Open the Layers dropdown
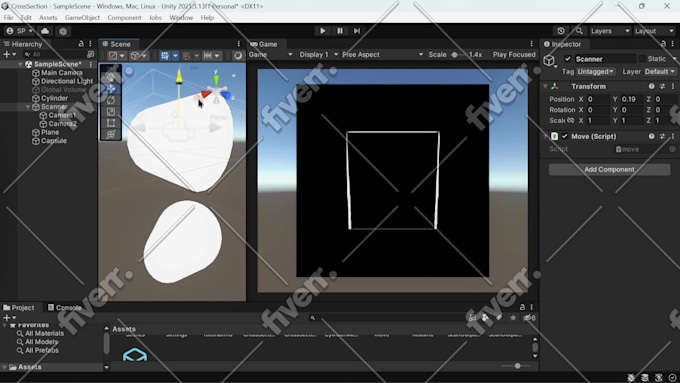 pyautogui.click(x=610, y=31)
